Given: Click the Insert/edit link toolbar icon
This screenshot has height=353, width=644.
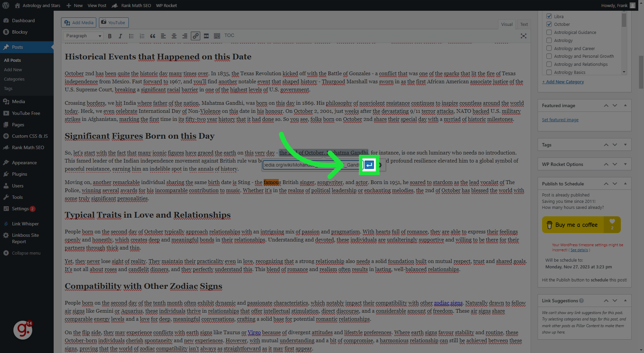Looking at the screenshot, I should 196,36.
